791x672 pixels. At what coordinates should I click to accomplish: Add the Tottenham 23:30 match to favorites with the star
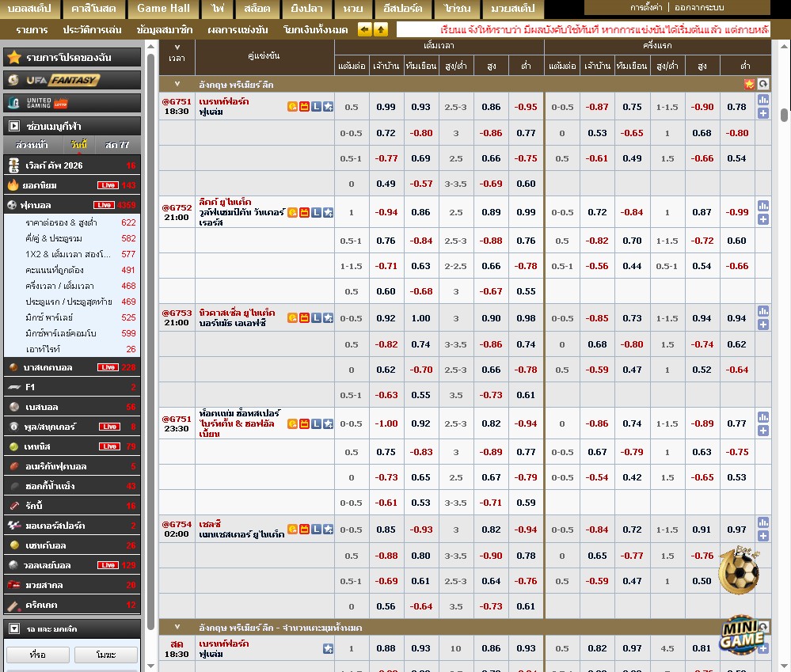tap(328, 423)
